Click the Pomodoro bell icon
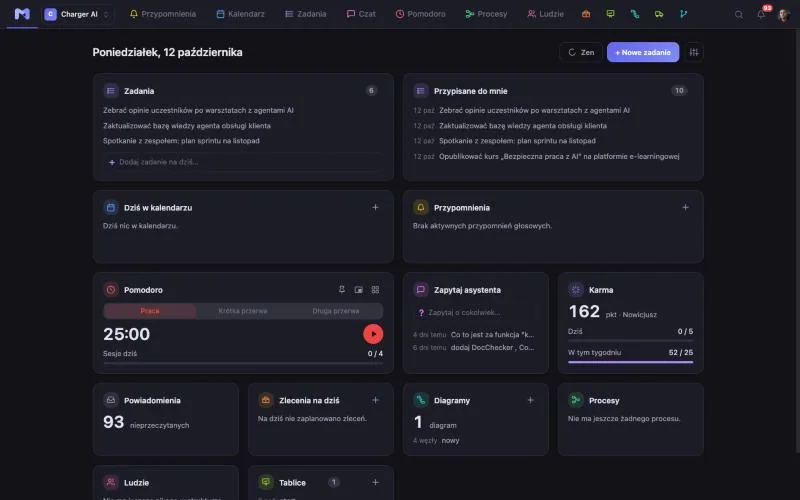 click(x=342, y=290)
